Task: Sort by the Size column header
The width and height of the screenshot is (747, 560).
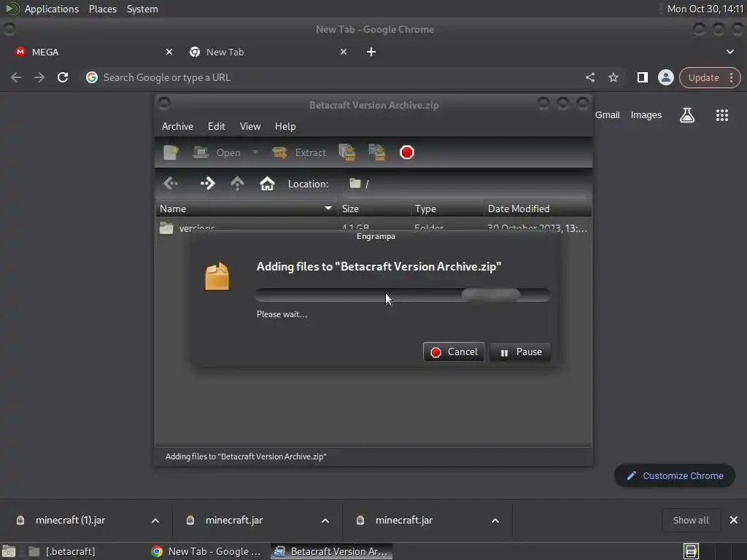Action: (374, 209)
